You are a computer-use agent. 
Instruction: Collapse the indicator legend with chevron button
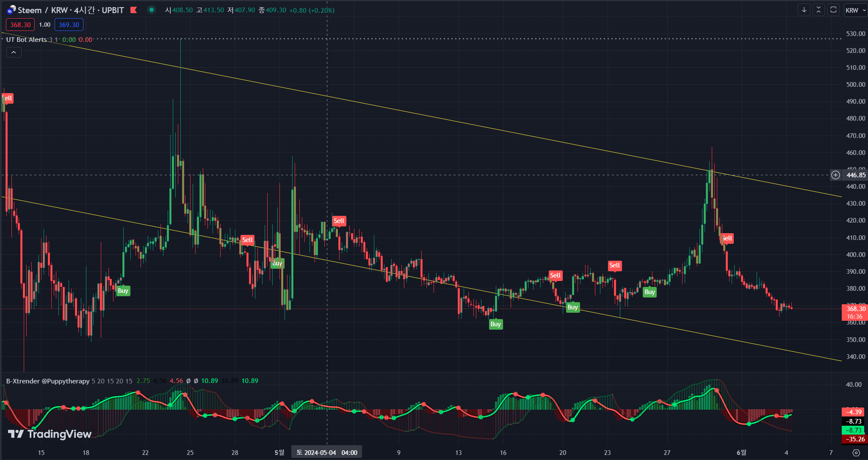pyautogui.click(x=14, y=52)
